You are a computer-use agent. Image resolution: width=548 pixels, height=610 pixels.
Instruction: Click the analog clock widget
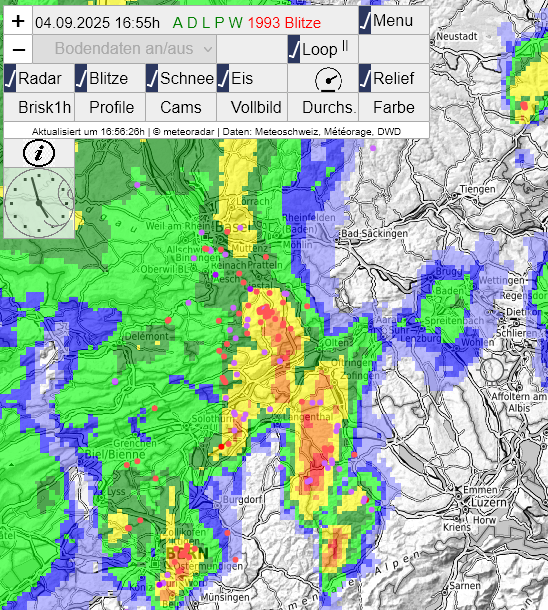tap(39, 203)
